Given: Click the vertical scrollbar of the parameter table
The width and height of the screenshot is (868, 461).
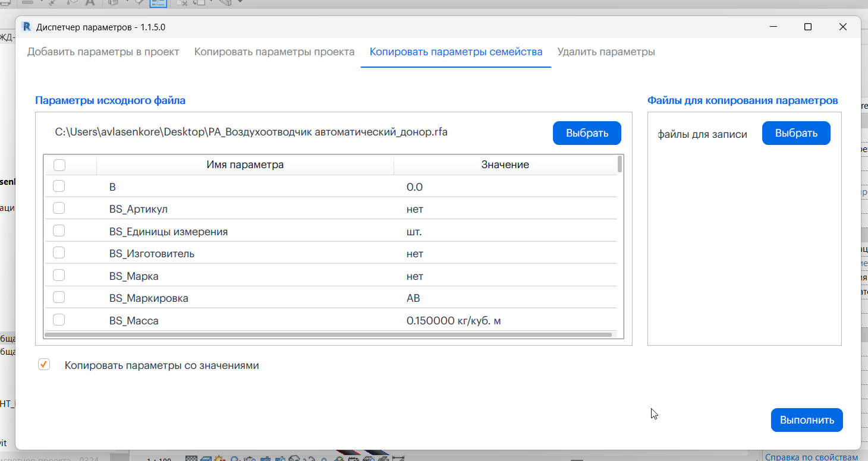Looking at the screenshot, I should (620, 164).
